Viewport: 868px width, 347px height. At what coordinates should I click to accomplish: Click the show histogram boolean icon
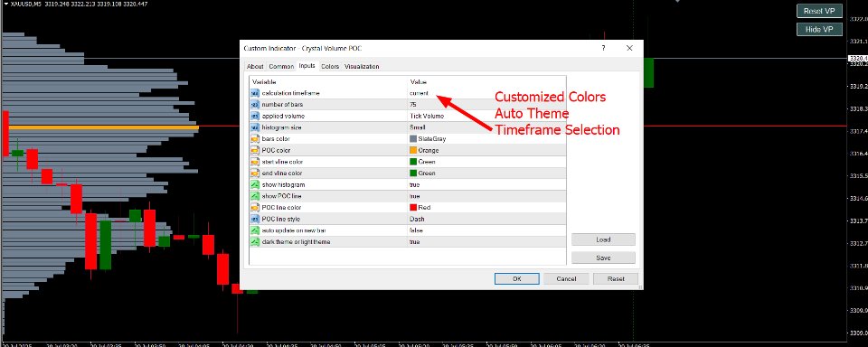(x=255, y=184)
